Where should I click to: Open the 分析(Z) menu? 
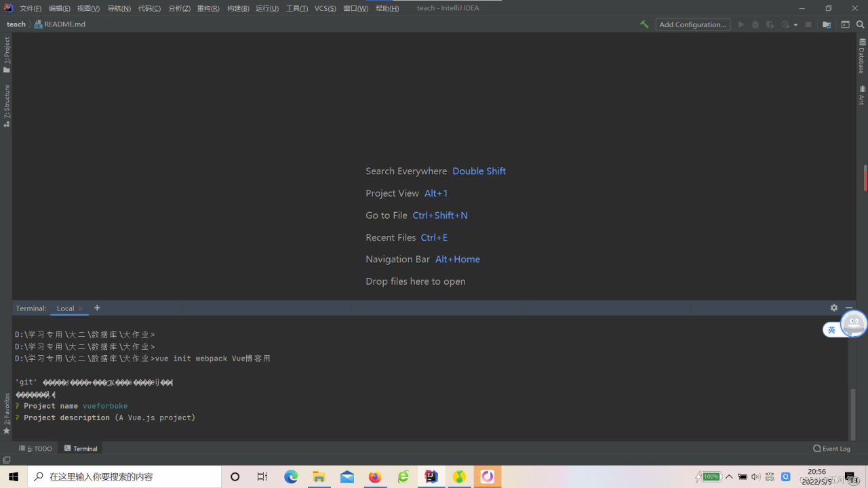(x=179, y=8)
